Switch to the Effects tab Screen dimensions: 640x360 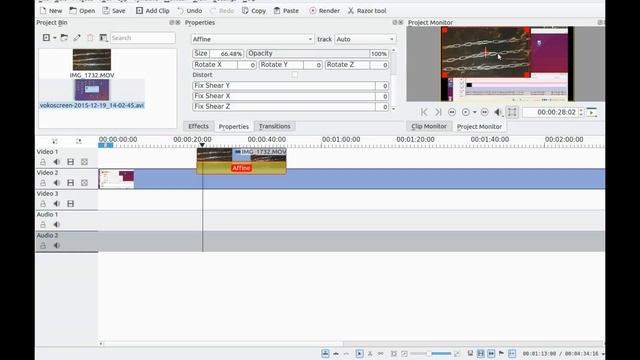(x=198, y=126)
